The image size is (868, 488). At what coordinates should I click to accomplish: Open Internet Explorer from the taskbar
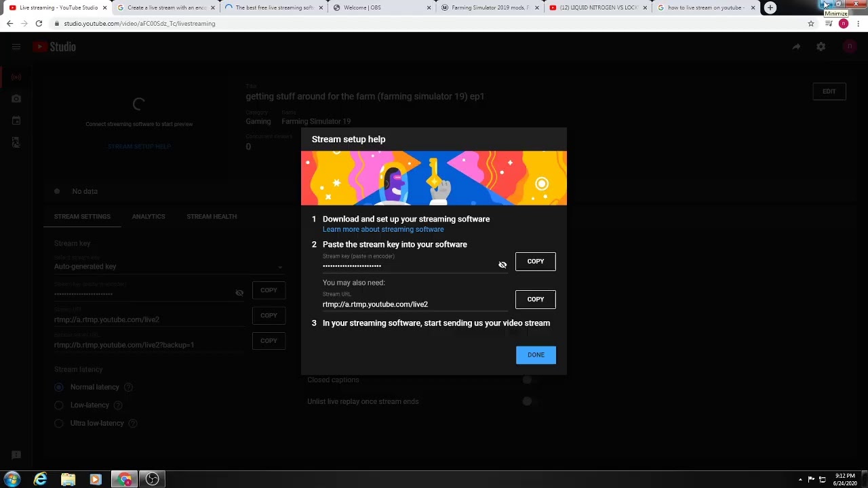[41, 480]
